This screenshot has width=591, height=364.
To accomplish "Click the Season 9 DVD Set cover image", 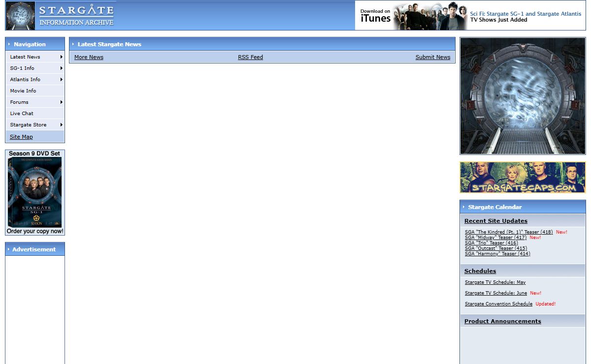I will (35, 192).
